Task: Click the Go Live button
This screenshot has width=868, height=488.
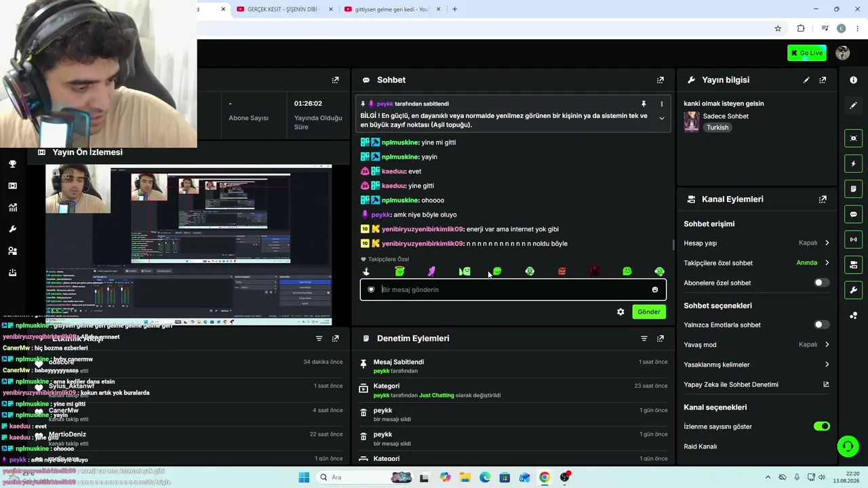Action: [x=807, y=53]
